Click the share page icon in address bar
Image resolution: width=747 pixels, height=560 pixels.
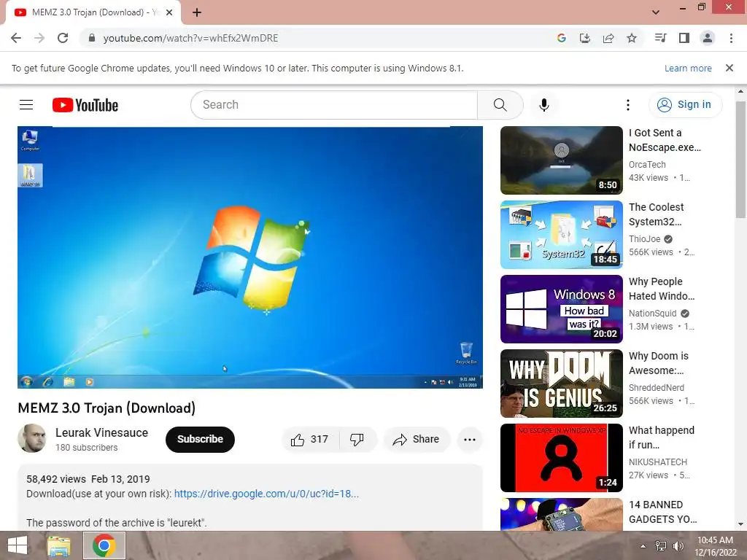pos(608,38)
